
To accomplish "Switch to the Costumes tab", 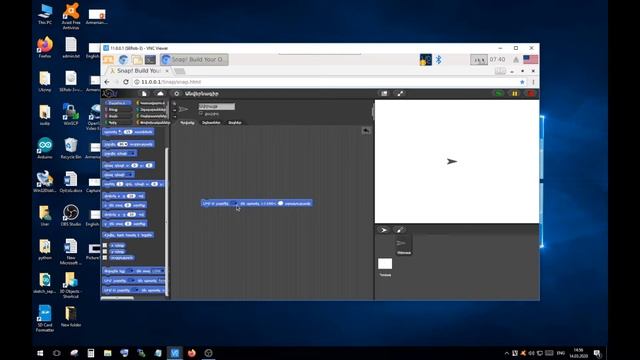I will [x=211, y=122].
